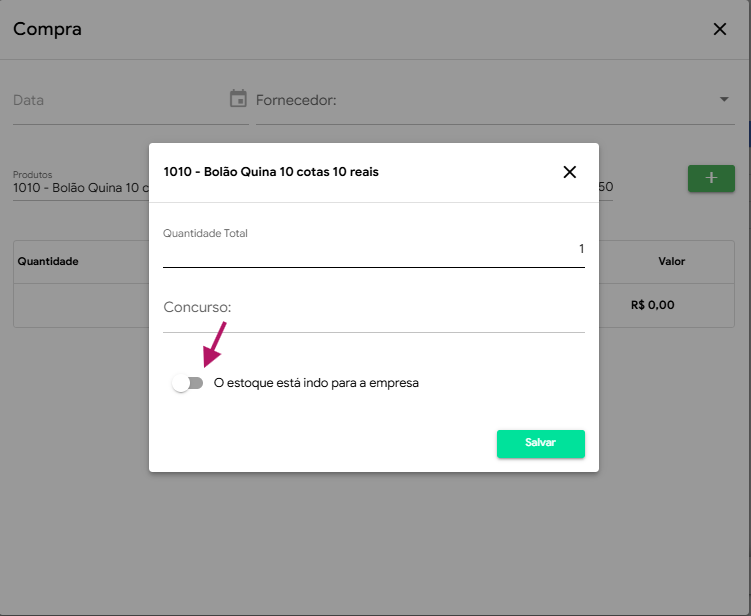Screen dimensions: 751x616
Task: Close the Compra dialog window
Action: pyautogui.click(x=719, y=29)
